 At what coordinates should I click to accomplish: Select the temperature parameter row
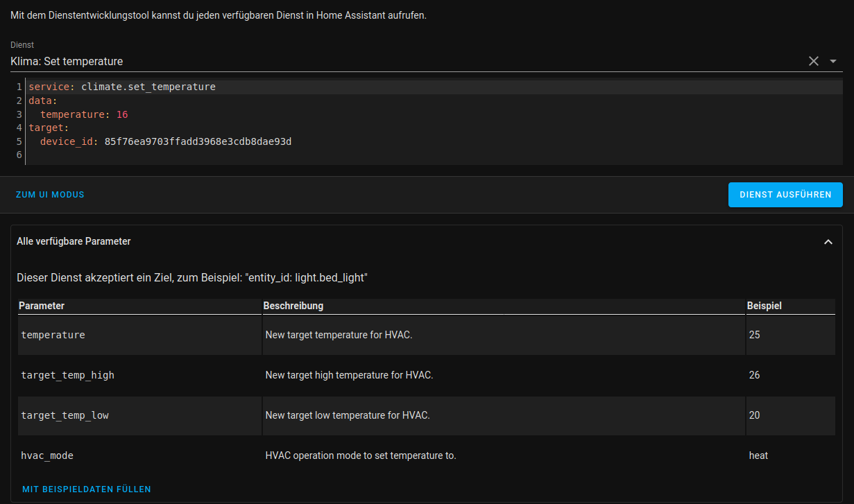pyautogui.click(x=53, y=334)
